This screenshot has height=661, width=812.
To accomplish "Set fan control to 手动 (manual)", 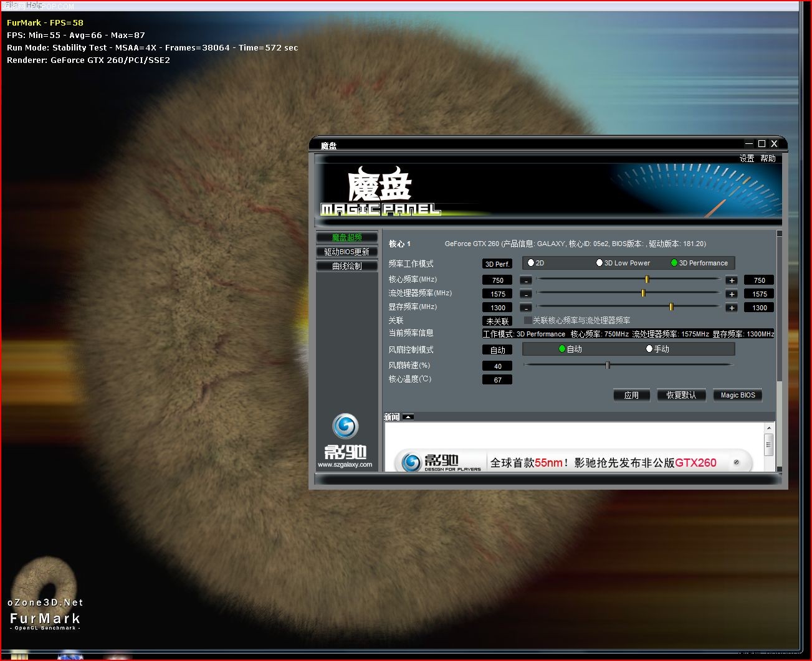I will click(x=657, y=349).
